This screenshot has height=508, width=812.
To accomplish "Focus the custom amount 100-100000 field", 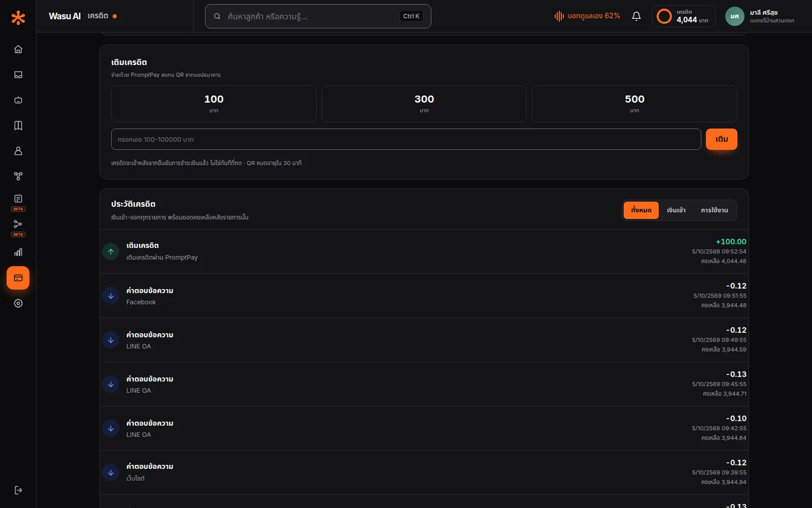I will (406, 139).
